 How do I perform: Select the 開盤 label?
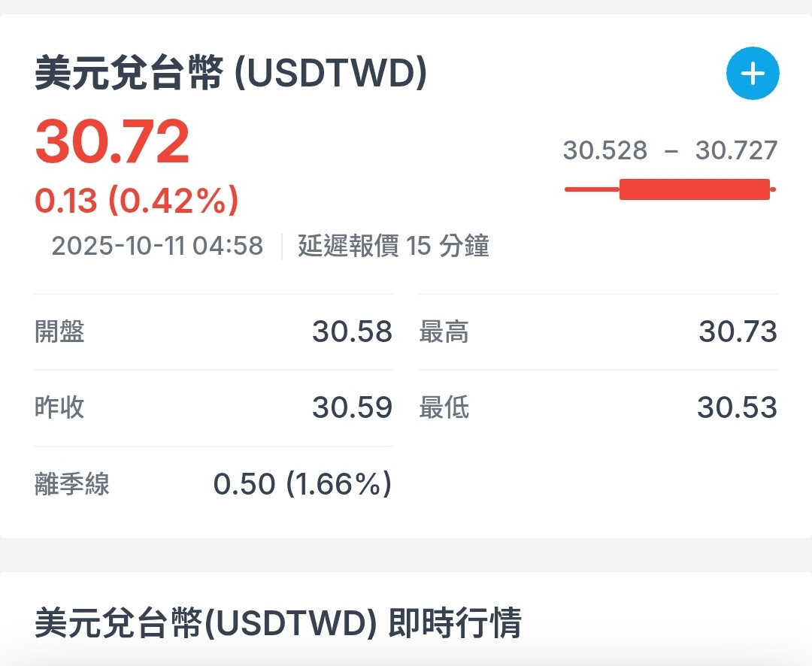60,331
